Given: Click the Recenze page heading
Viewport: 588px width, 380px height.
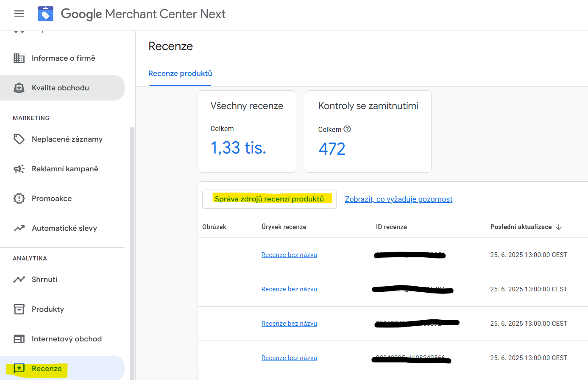Looking at the screenshot, I should click(170, 46).
